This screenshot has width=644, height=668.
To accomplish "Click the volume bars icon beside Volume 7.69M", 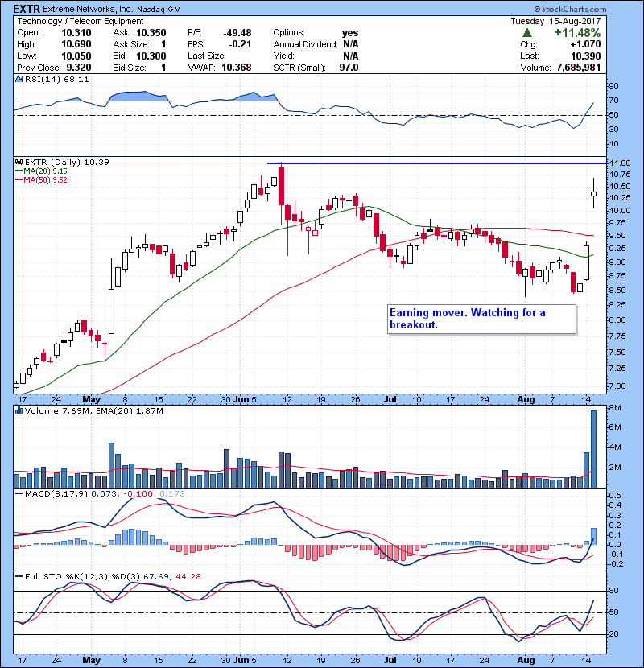I will click(19, 410).
